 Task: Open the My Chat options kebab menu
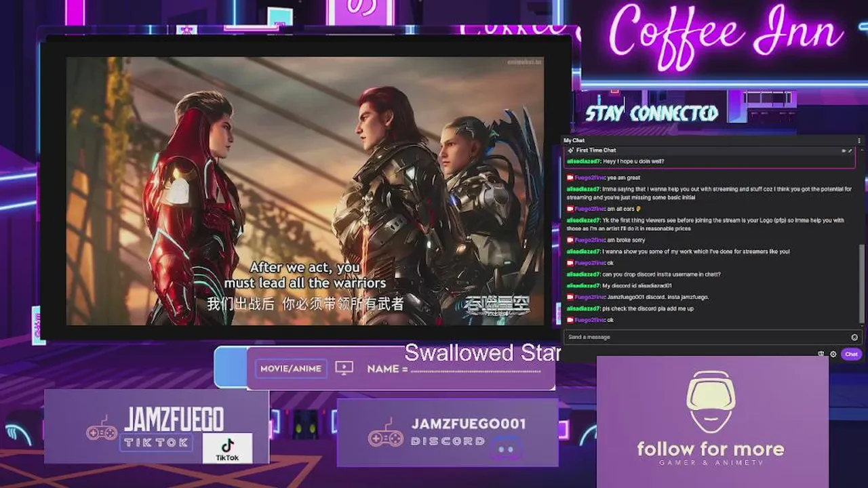point(859,140)
